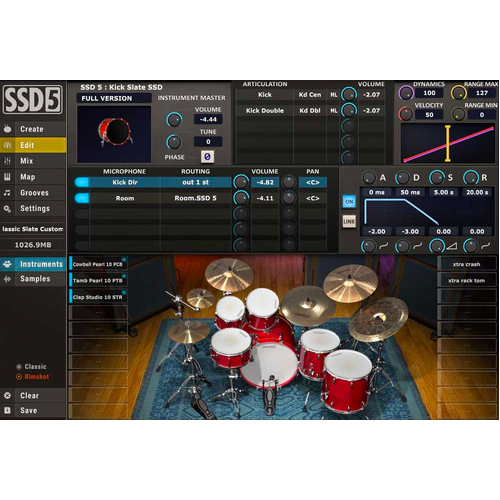500x500 pixels.
Task: Click the Instrument Master tune knob
Action: (174, 142)
